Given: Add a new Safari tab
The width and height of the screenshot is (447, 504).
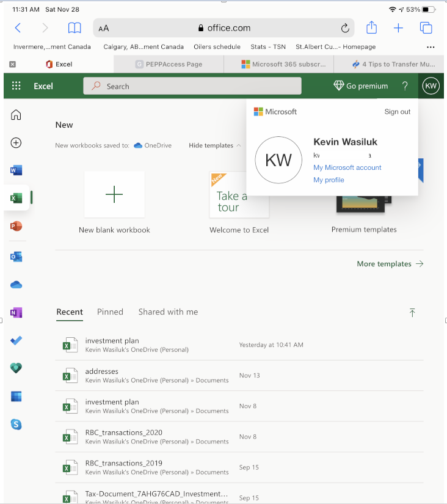Looking at the screenshot, I should pyautogui.click(x=399, y=28).
